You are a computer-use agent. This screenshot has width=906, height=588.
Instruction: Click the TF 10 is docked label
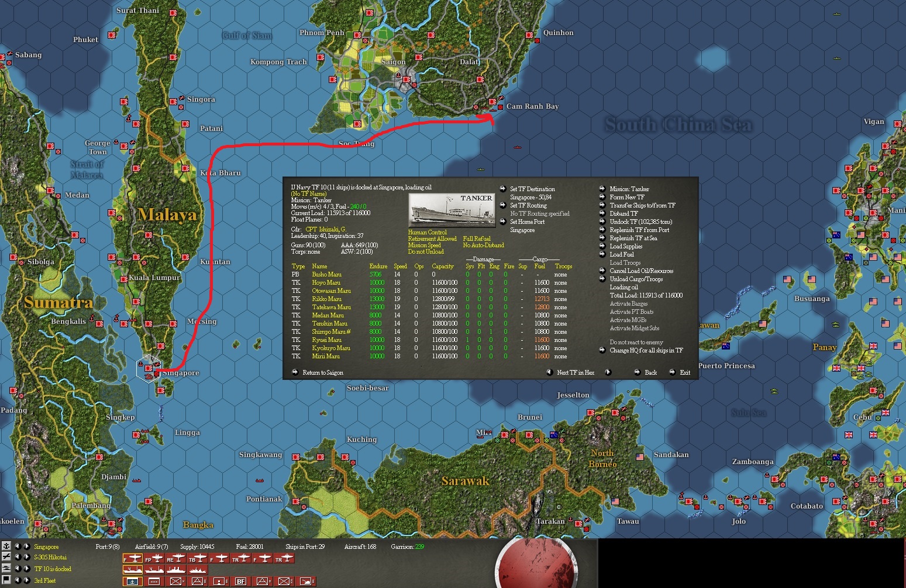click(53, 569)
